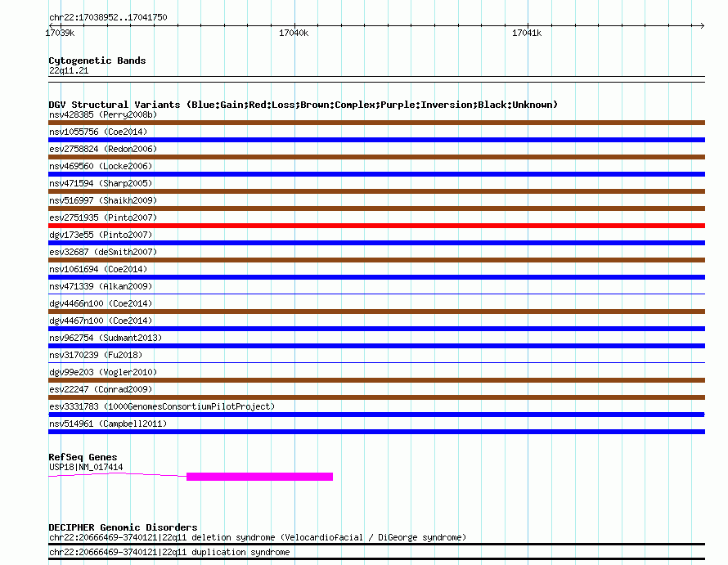Open esv3331783 1000GenomesConsortiumPilotProject variant
The height and width of the screenshot is (565, 728).
[162, 406]
